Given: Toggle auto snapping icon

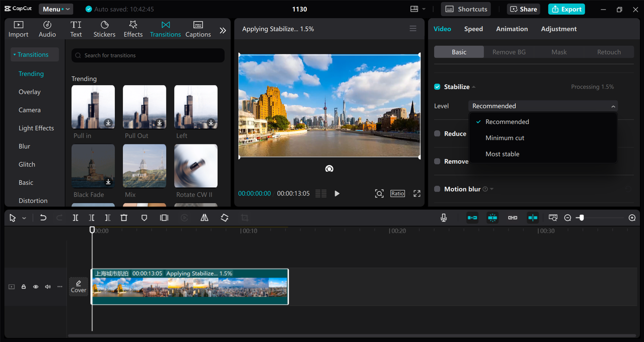Looking at the screenshot, I should [493, 218].
